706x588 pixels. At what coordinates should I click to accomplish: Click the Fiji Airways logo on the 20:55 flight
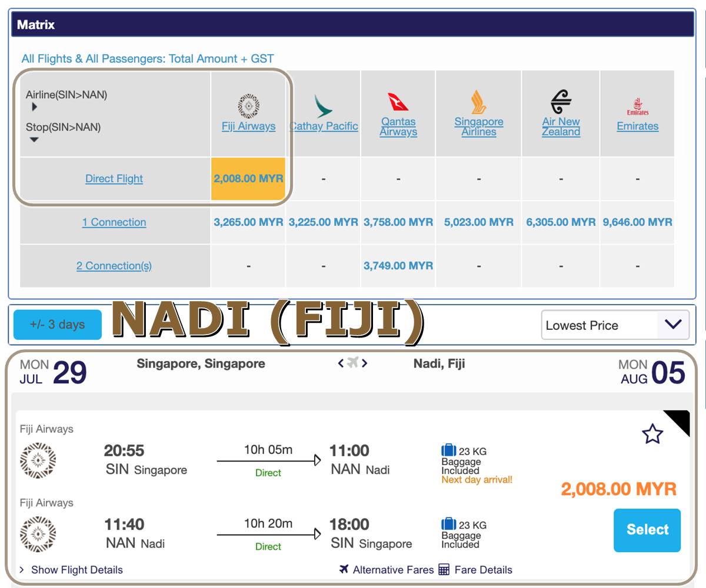click(38, 460)
